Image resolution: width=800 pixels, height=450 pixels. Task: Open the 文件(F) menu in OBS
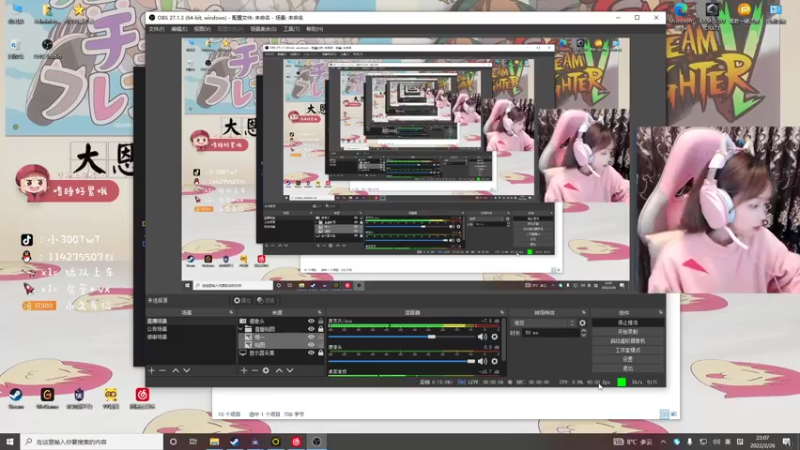tap(156, 29)
